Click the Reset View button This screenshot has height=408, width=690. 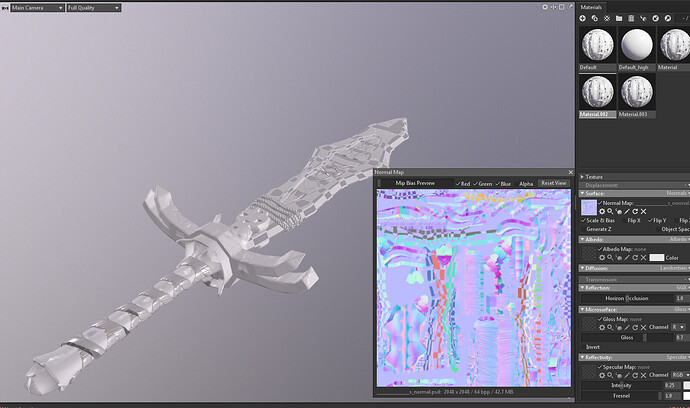pos(554,183)
